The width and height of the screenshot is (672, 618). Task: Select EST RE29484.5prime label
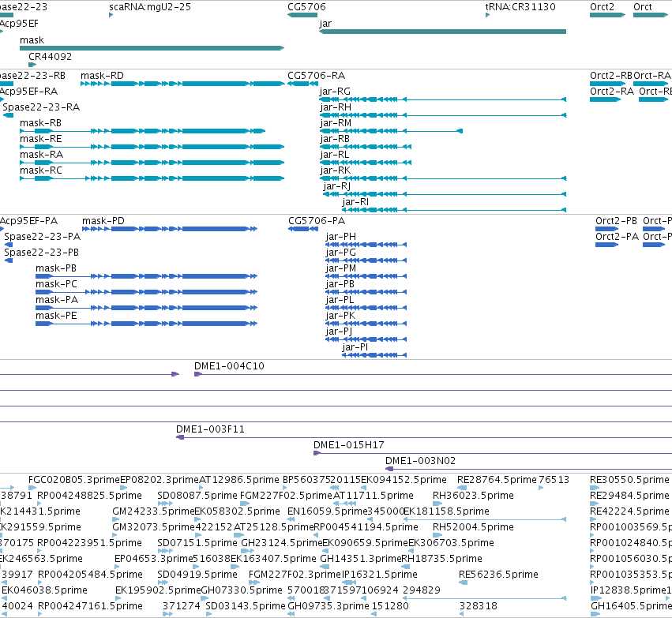[x=629, y=496]
